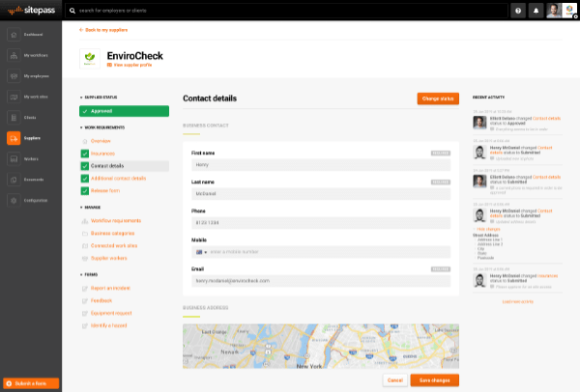
Task: Open View supplier profile link
Action: tap(130, 65)
